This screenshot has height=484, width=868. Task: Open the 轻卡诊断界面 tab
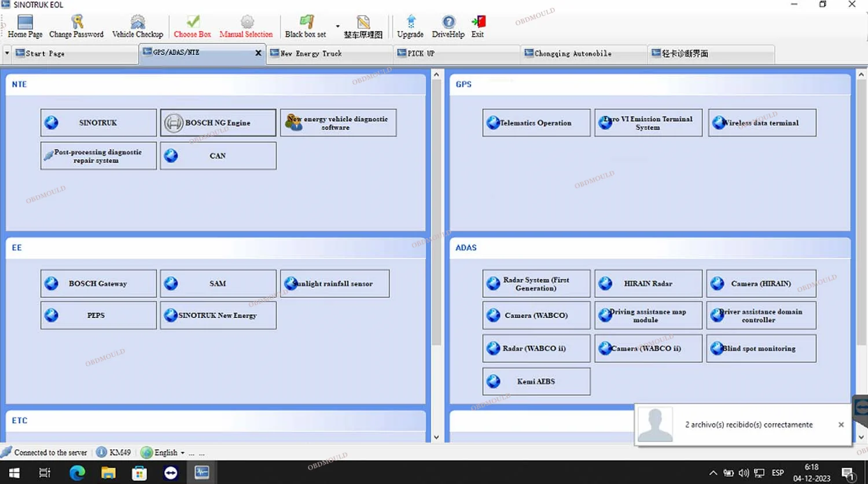pos(712,54)
